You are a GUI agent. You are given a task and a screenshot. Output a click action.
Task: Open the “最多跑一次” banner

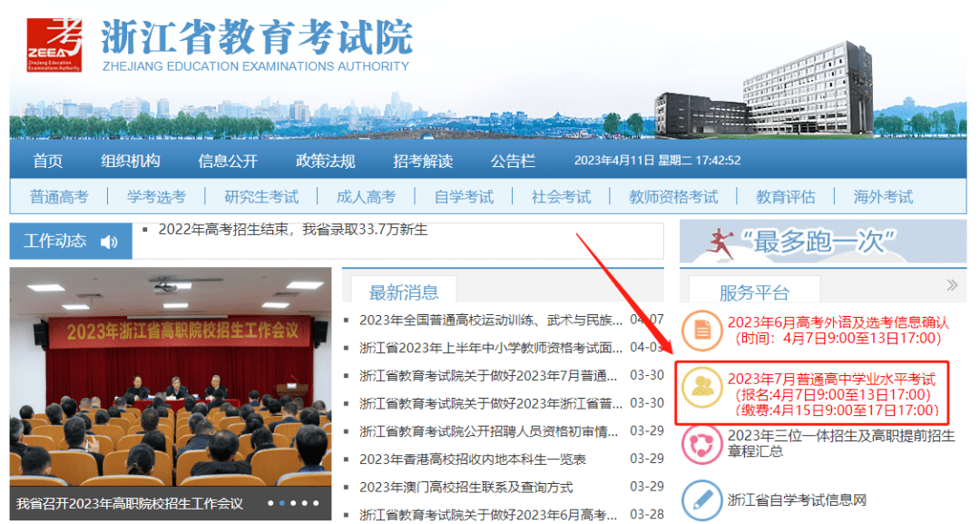(822, 242)
